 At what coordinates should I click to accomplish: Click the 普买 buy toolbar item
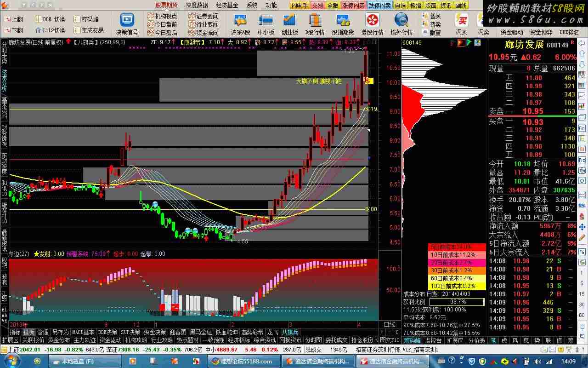[431, 16]
